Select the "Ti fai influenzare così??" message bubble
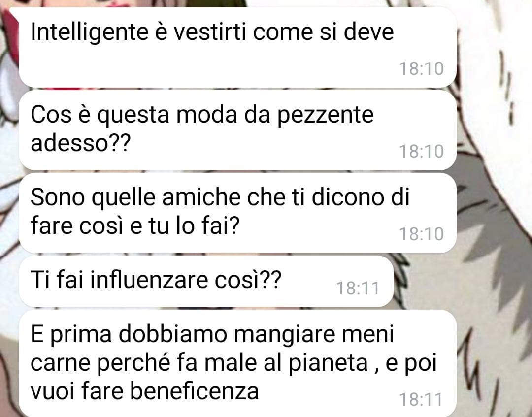This screenshot has height=417, width=532. point(206,282)
